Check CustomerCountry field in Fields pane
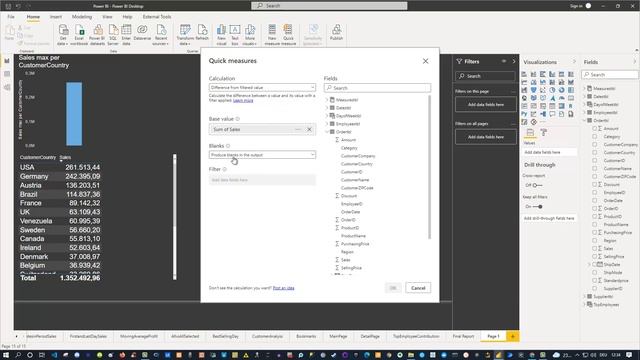 [595, 153]
